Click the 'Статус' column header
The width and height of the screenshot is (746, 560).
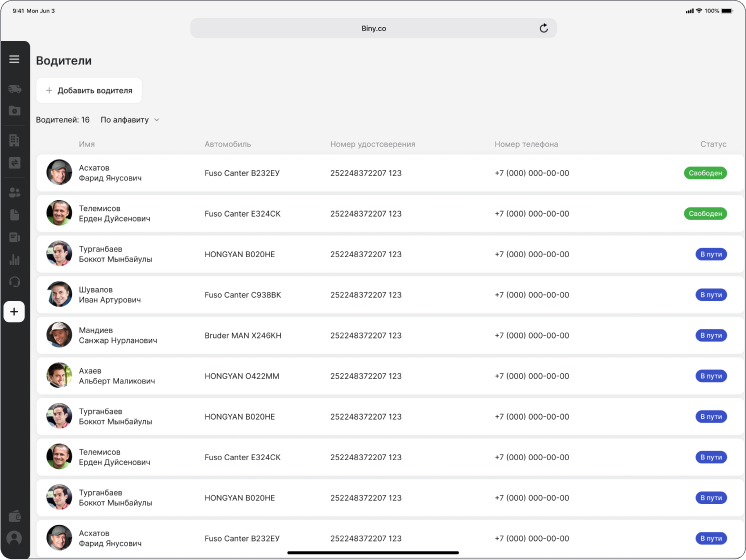[713, 144]
